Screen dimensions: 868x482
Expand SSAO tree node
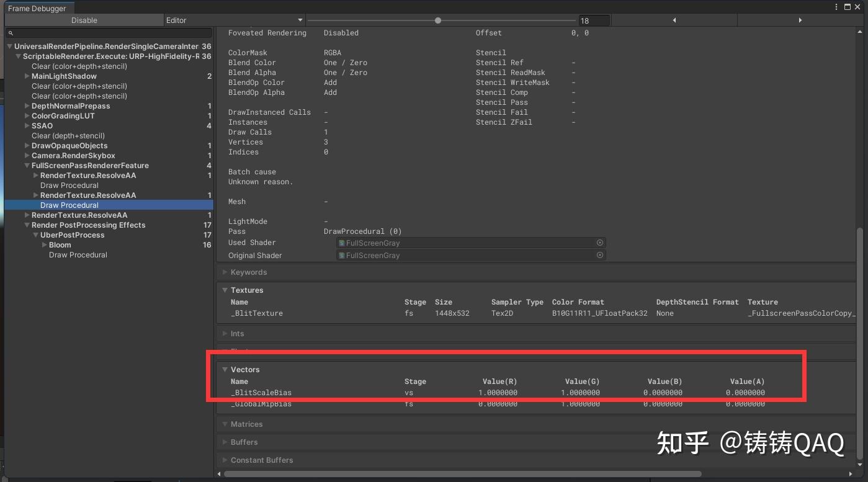[x=27, y=126]
